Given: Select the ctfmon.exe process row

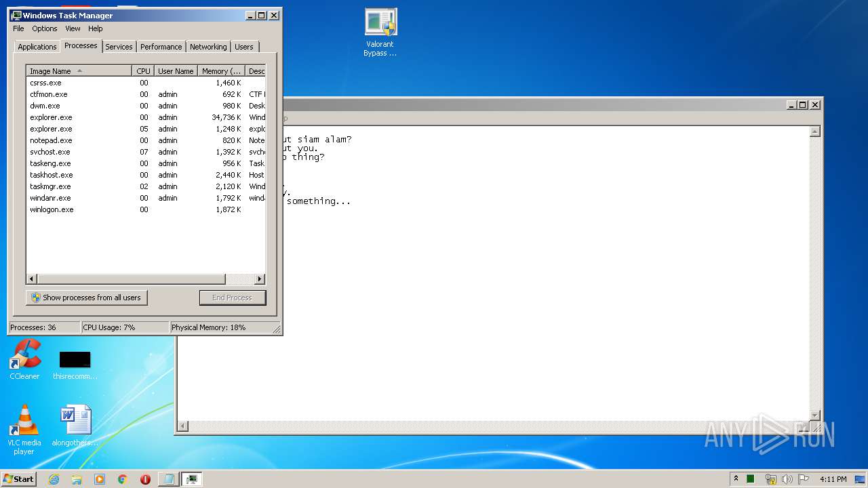Looking at the screenshot, I should [146, 94].
